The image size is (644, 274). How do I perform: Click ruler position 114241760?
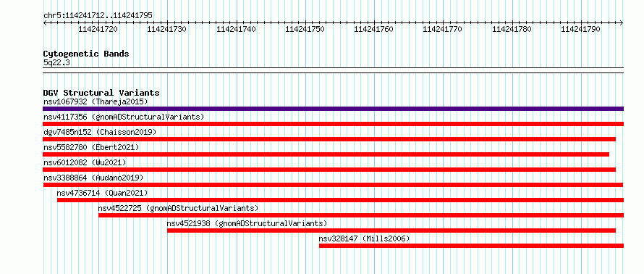point(374,29)
